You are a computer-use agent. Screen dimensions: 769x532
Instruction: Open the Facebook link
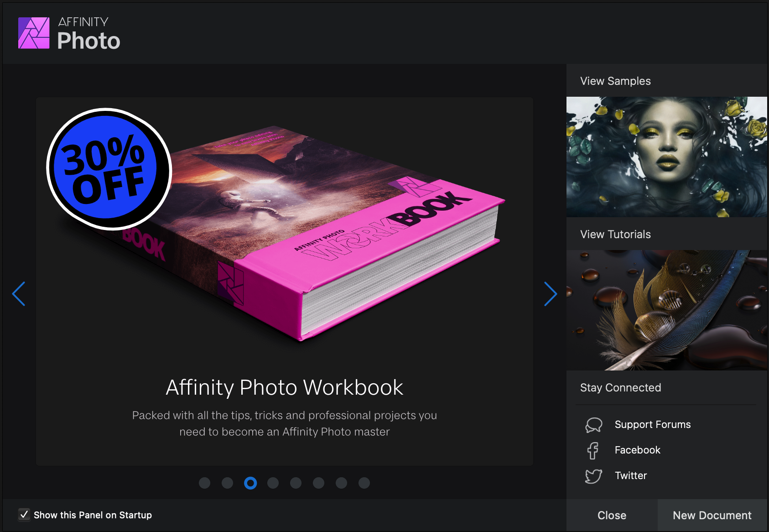(x=638, y=450)
